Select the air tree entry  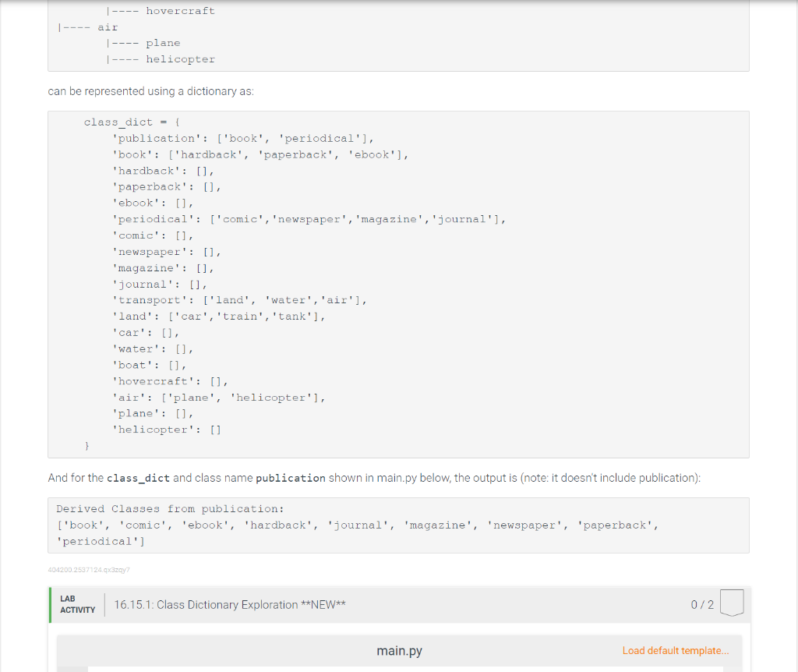(x=108, y=27)
